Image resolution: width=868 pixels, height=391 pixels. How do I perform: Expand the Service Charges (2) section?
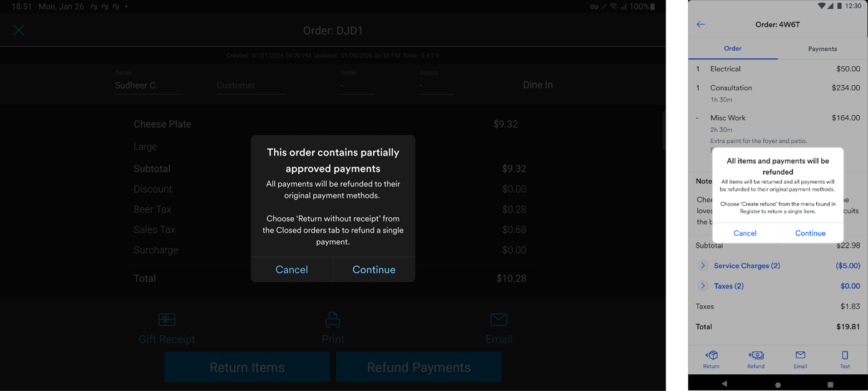coord(703,266)
